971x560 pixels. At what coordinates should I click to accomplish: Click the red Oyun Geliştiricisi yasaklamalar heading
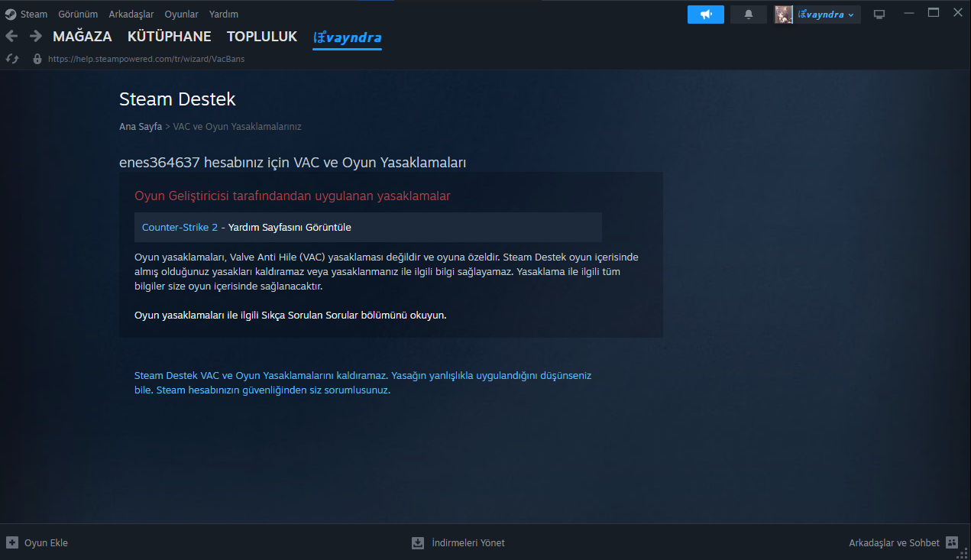coord(293,196)
